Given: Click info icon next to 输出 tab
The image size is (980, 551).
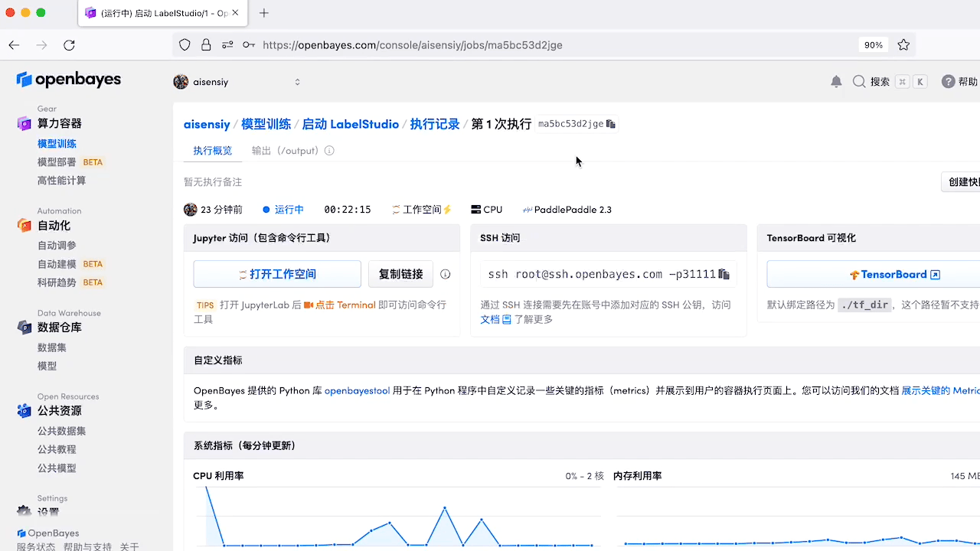Looking at the screenshot, I should [329, 151].
